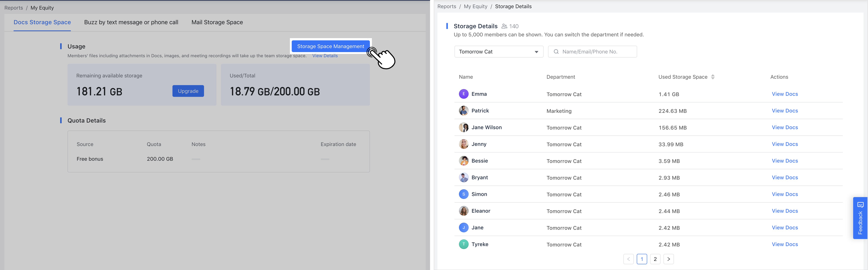The width and height of the screenshot is (868, 270).
Task: Click the 18.79 GB/200.00 GB usage value
Action: click(275, 91)
